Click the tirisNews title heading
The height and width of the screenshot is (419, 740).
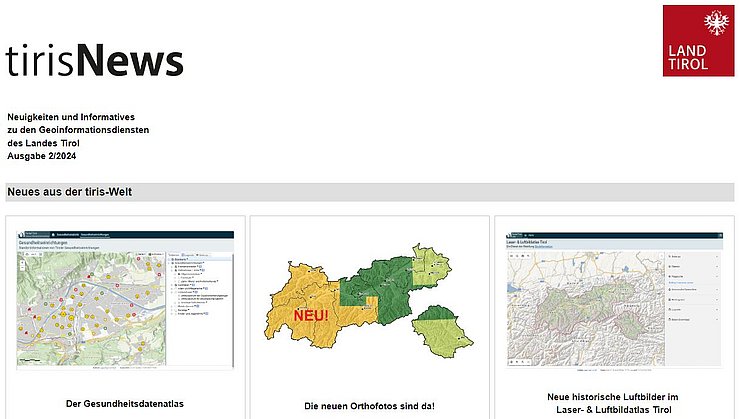click(x=94, y=62)
